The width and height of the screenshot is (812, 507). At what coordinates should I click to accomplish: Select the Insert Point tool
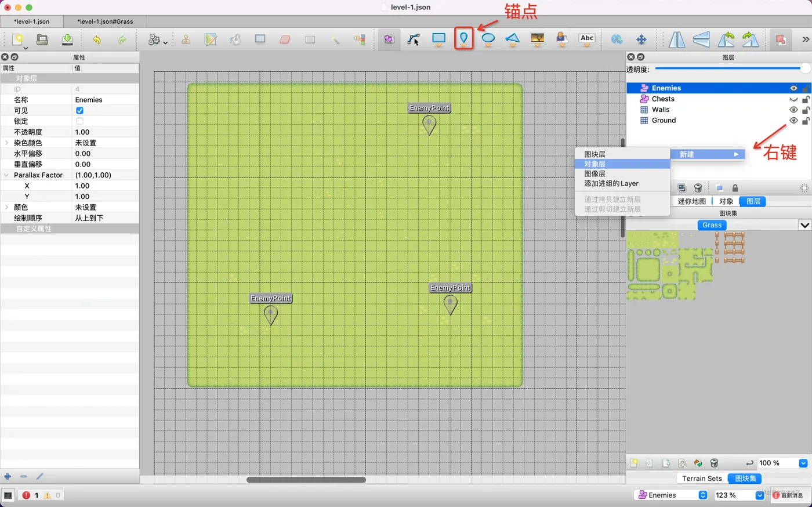tap(463, 39)
